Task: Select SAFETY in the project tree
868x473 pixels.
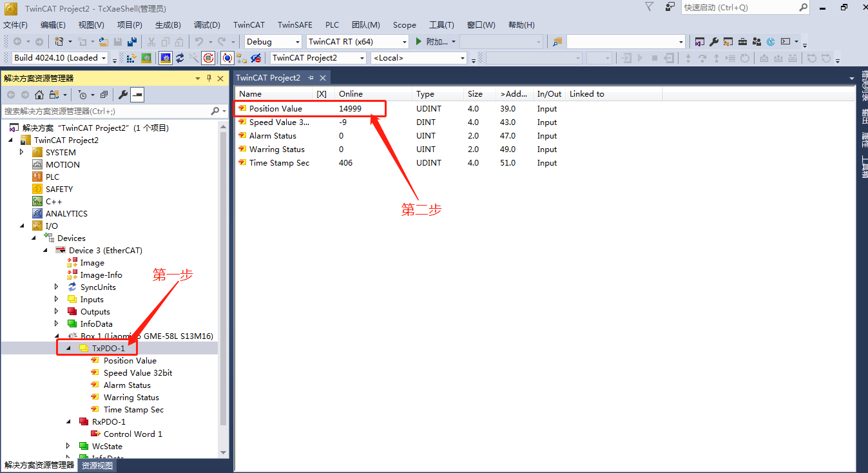Action: point(59,189)
